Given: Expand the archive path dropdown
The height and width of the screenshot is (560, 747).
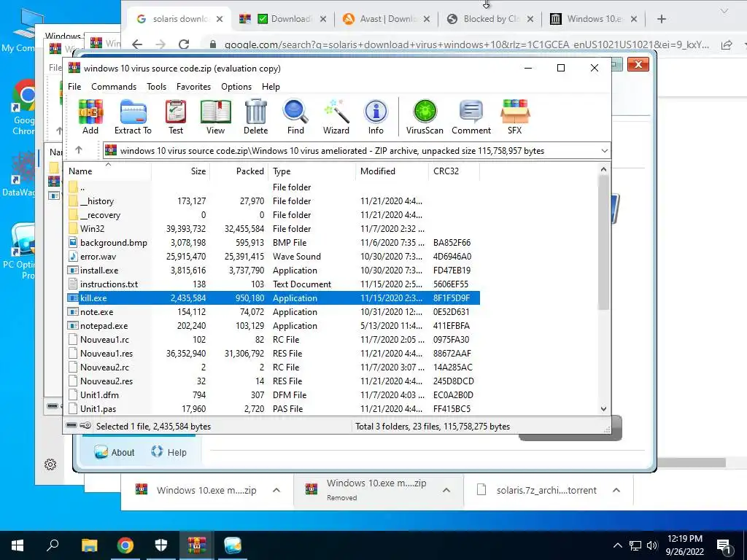Looking at the screenshot, I should point(604,151).
